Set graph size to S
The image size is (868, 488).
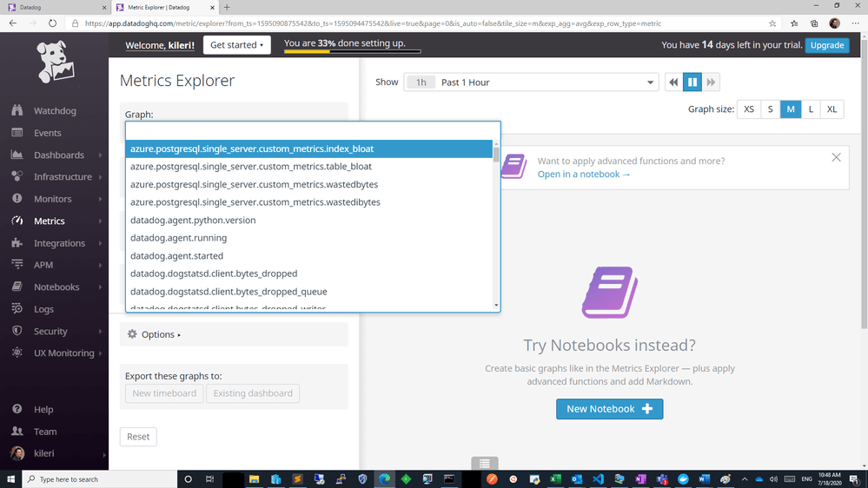770,109
